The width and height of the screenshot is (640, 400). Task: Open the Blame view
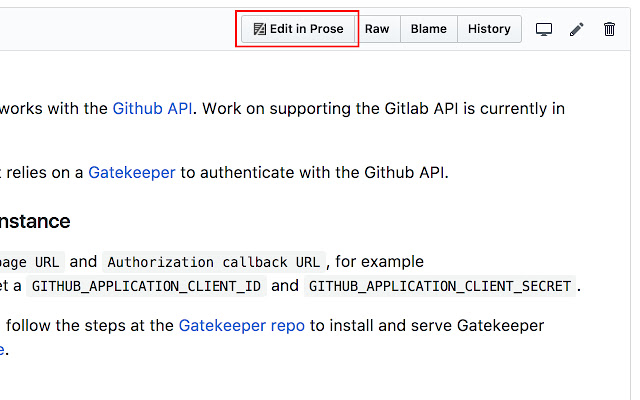[x=428, y=29]
